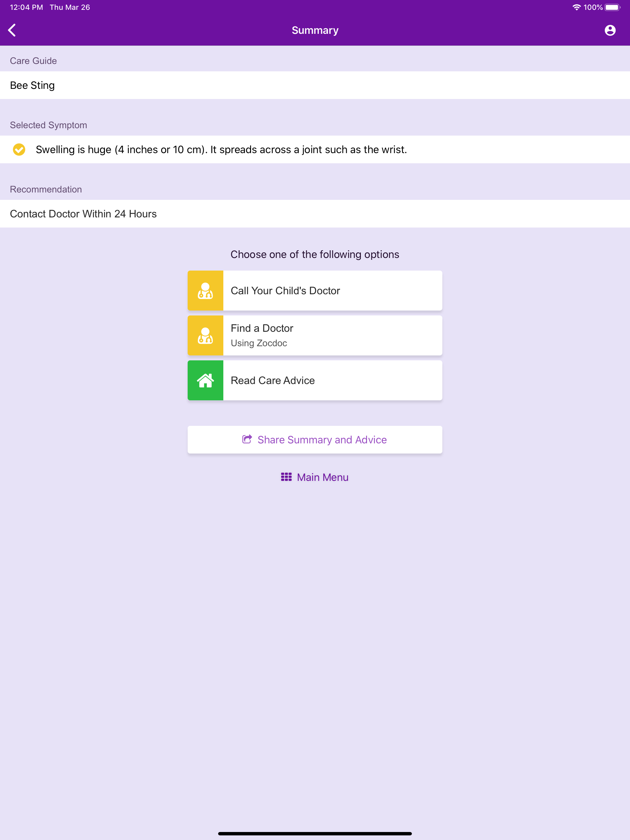
Task: Select the Bee Sting care guide entry
Action: coord(32,85)
